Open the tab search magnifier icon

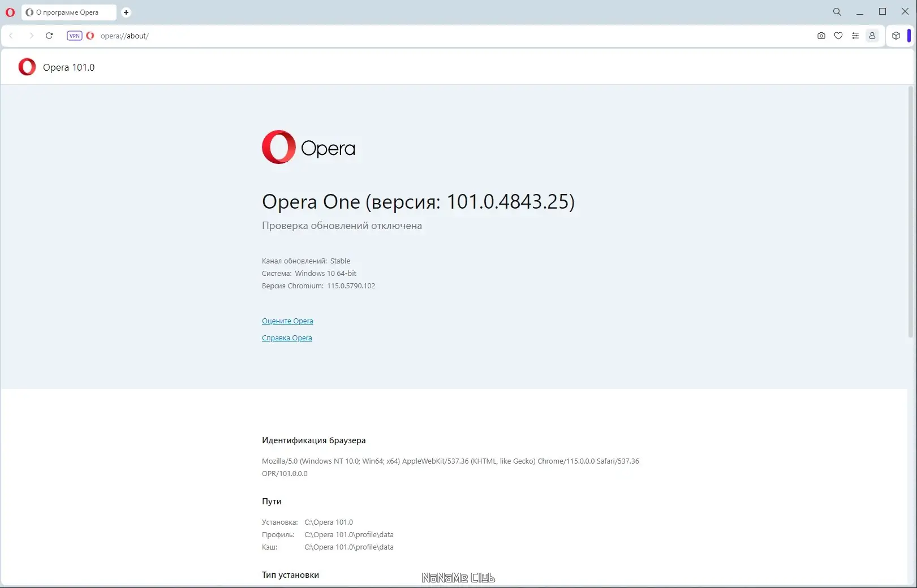pos(837,12)
